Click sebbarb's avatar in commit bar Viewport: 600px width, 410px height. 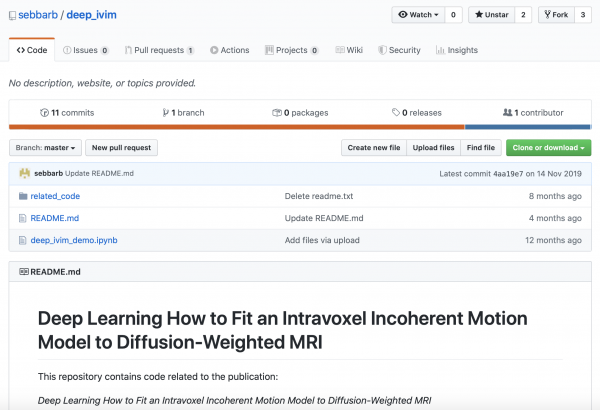[24, 174]
